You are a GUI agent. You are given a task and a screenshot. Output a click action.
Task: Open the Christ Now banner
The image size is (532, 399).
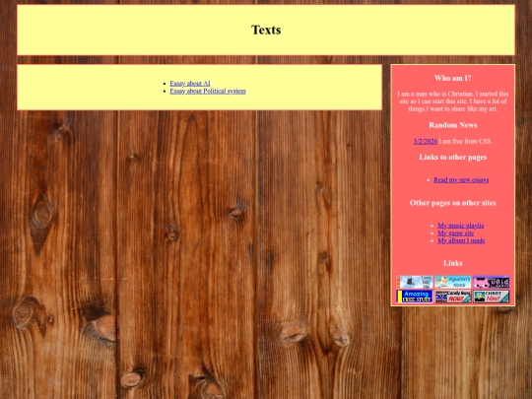click(x=492, y=297)
